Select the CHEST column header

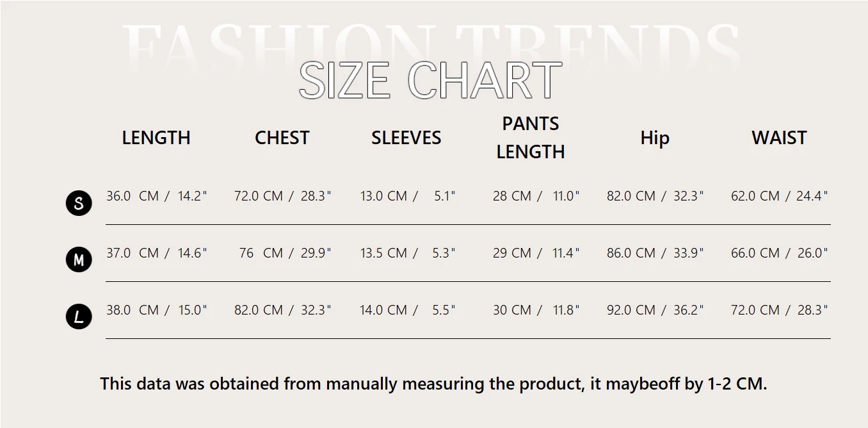pyautogui.click(x=282, y=138)
